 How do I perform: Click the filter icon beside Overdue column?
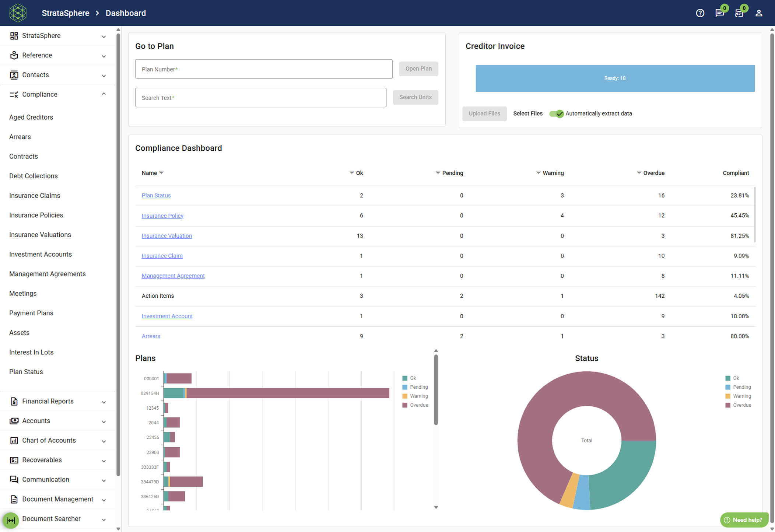coord(639,172)
